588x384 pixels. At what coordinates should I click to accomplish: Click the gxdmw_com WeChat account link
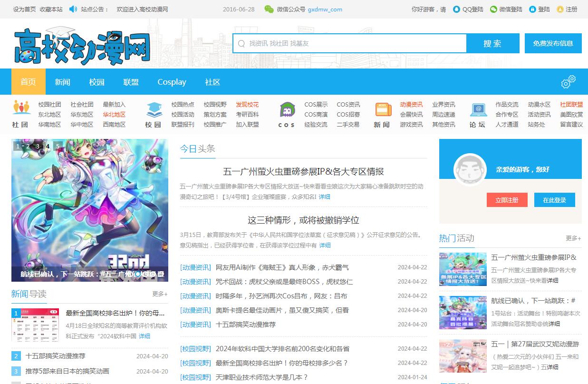coord(325,9)
